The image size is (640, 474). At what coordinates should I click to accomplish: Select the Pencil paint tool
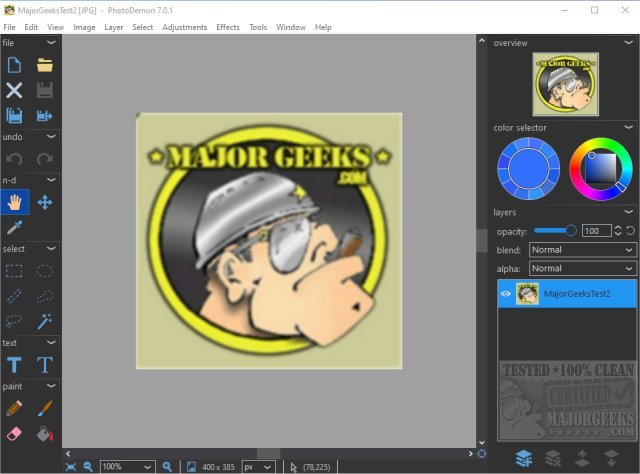pos(14,408)
